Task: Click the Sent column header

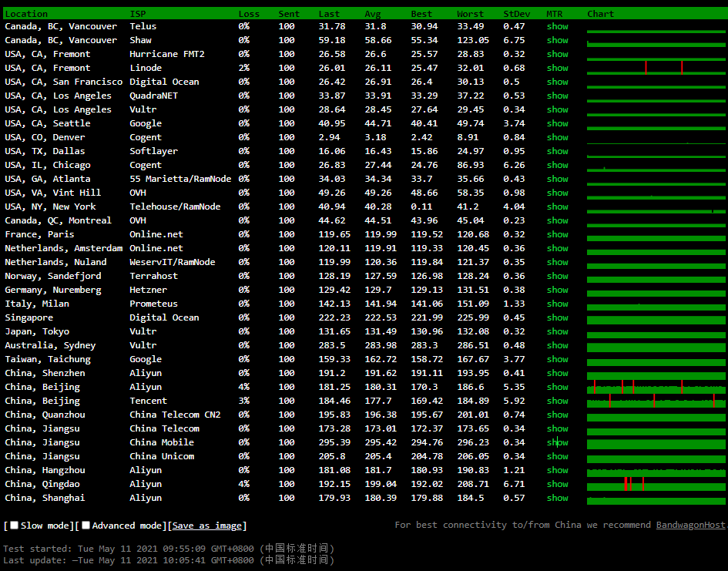Action: [289, 14]
